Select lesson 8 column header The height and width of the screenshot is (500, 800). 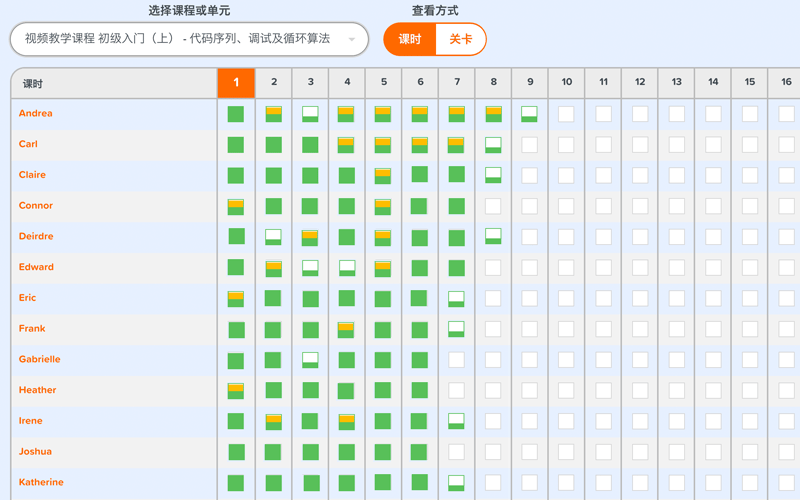point(493,83)
